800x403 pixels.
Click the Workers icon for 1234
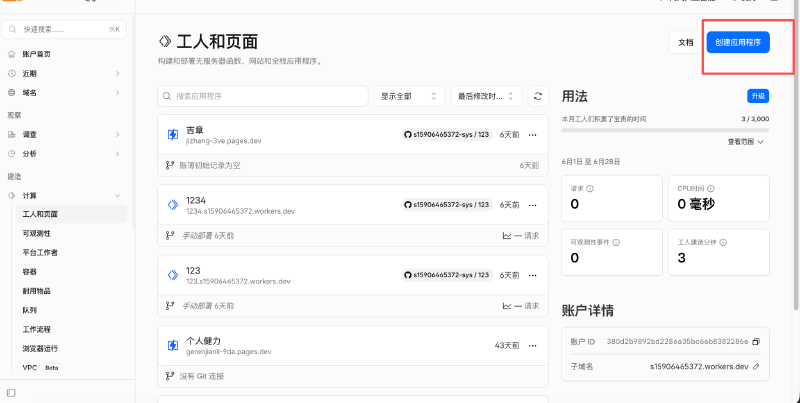tap(173, 205)
